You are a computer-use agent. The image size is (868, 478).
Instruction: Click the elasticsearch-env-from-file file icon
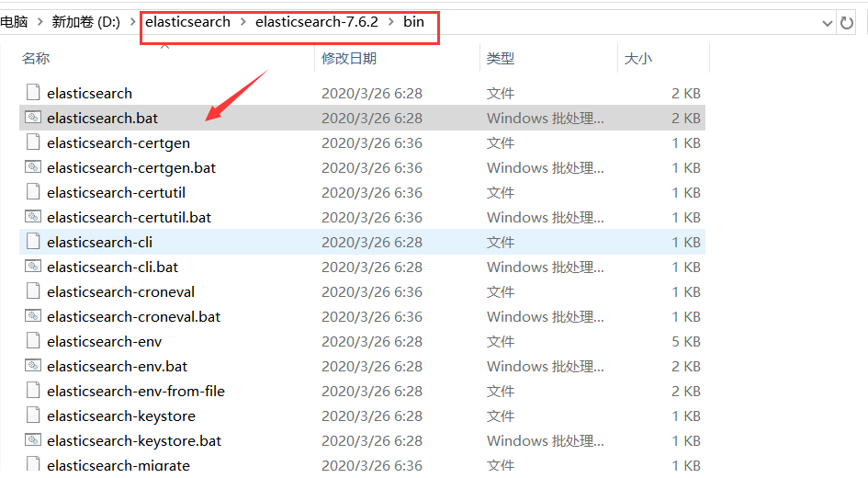pos(33,391)
